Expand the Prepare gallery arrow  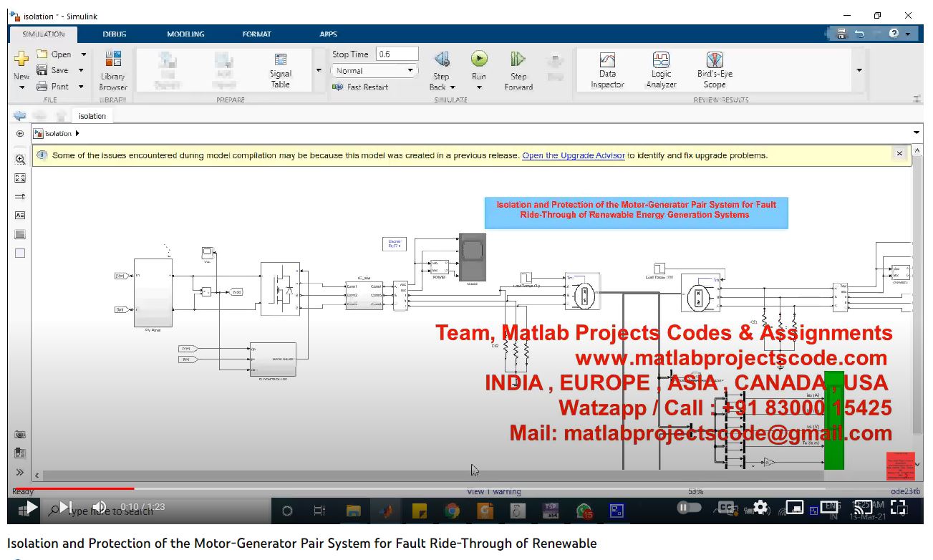[319, 70]
